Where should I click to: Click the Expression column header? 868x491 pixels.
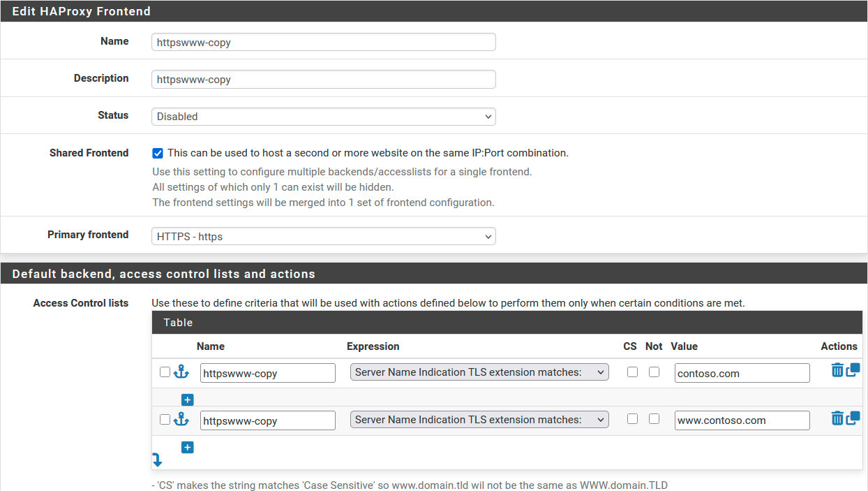click(373, 346)
